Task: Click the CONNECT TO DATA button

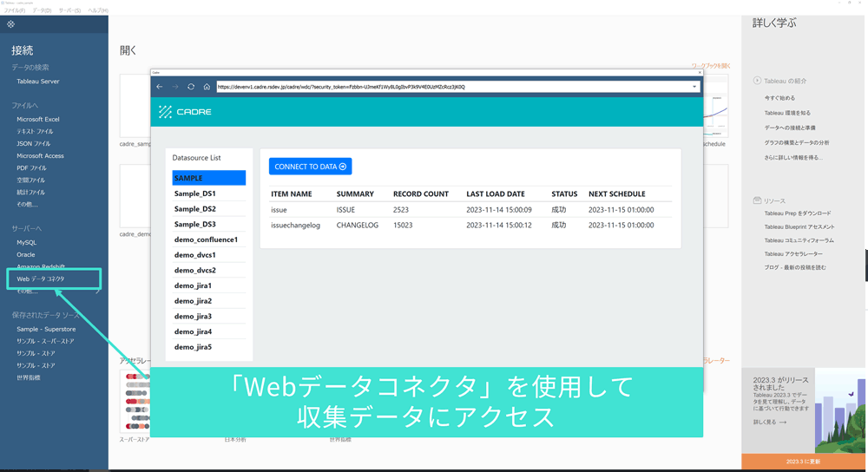Action: [311, 167]
